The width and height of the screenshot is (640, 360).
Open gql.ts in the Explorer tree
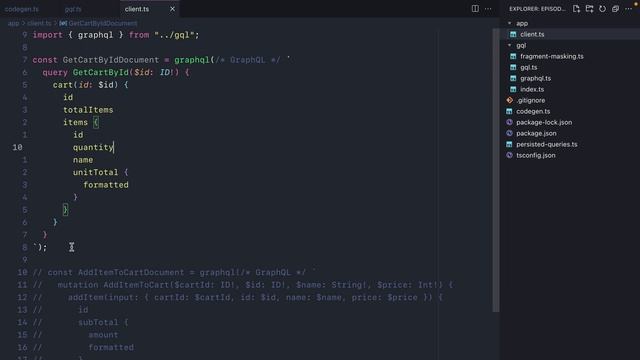(x=529, y=67)
